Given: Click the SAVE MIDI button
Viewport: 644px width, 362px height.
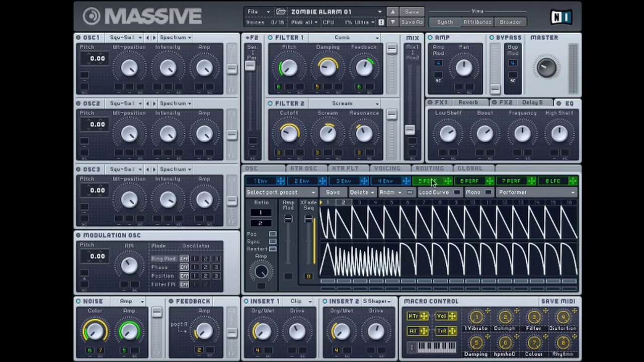Looking at the screenshot, I should [x=558, y=301].
